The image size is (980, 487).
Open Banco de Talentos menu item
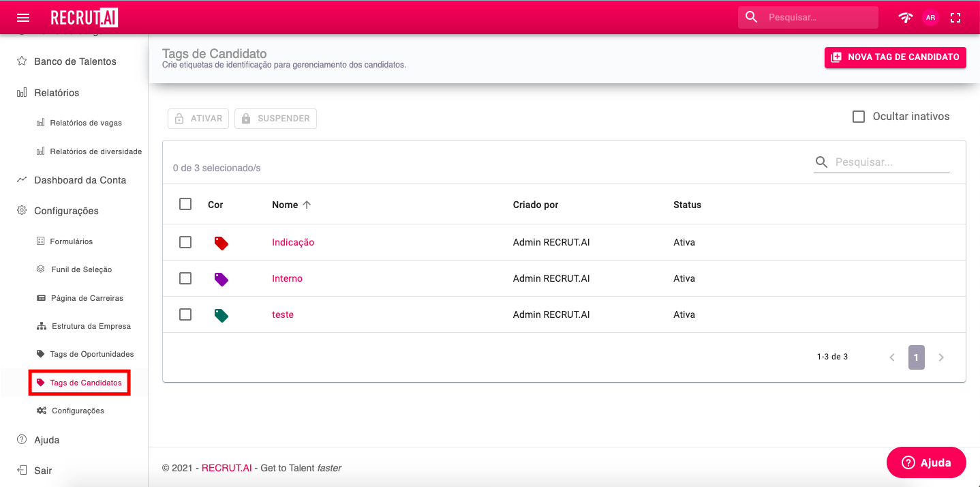(x=75, y=61)
